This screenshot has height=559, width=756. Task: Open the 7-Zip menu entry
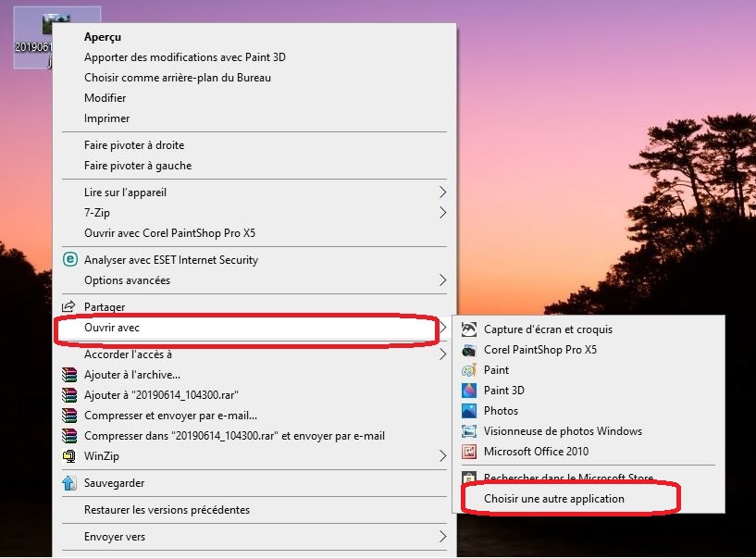254,212
